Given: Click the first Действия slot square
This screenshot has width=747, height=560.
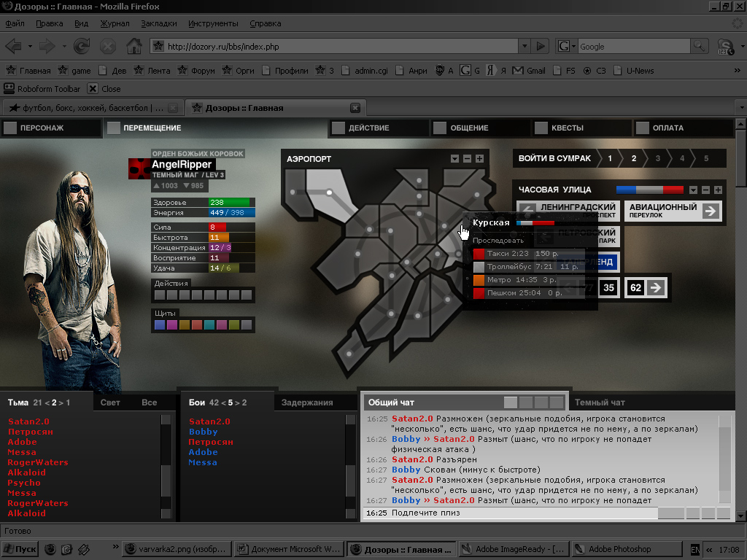Looking at the screenshot, I should pos(160,295).
